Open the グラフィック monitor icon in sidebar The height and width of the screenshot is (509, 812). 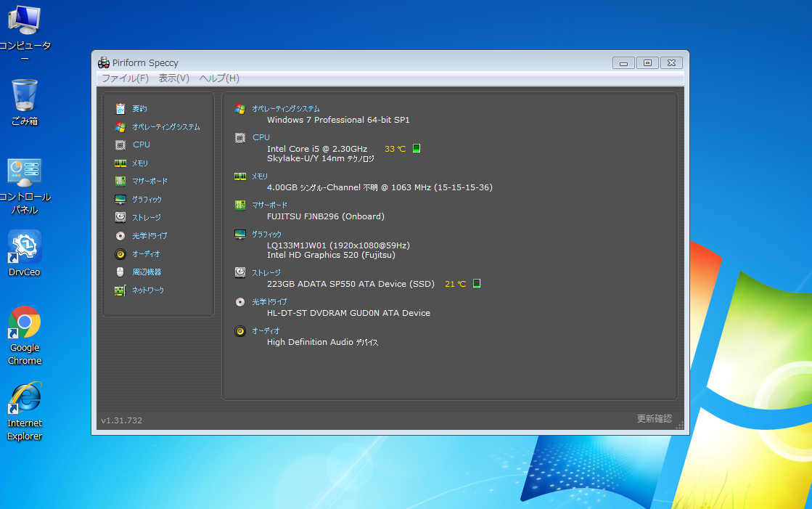[x=120, y=199]
